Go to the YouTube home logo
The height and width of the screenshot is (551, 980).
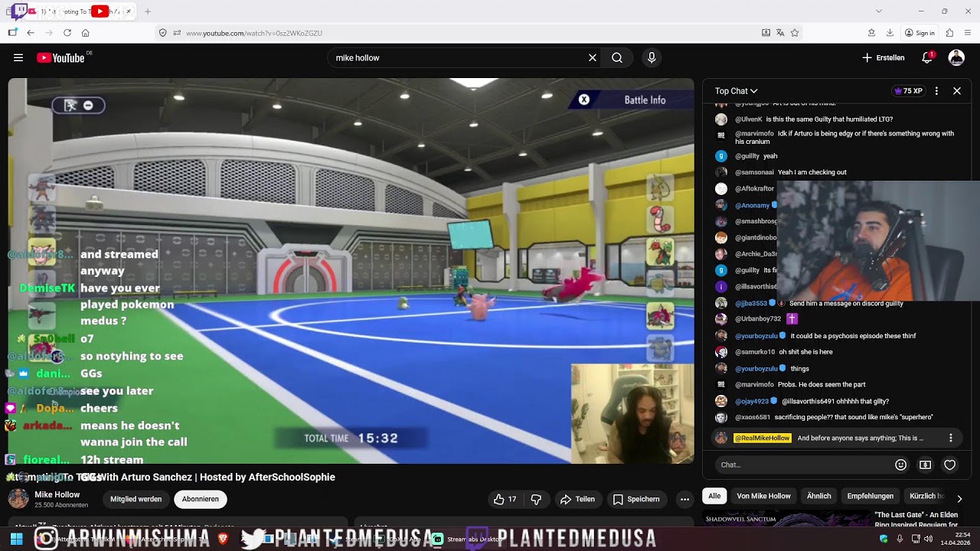pyautogui.click(x=60, y=57)
